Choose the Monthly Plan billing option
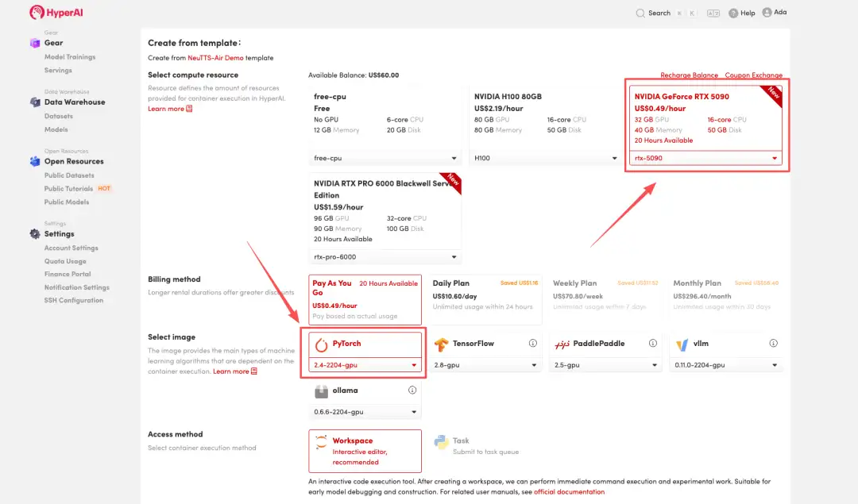This screenshot has width=858, height=504. click(725, 299)
